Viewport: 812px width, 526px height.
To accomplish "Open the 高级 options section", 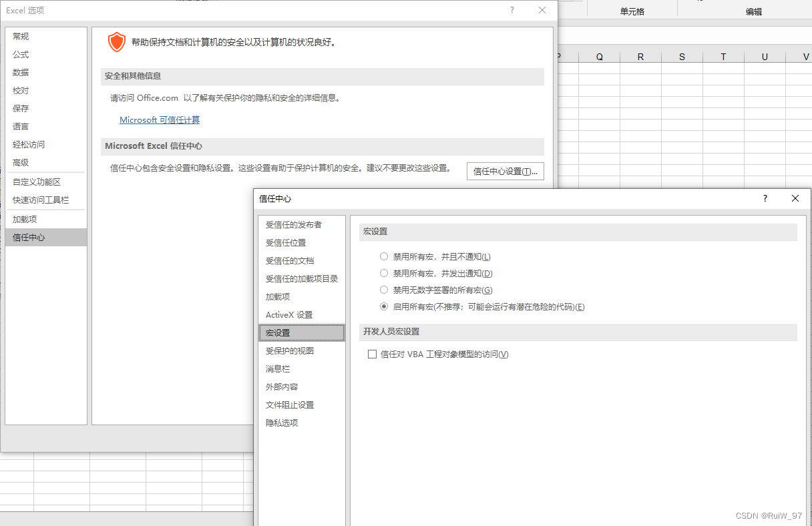I will coord(21,162).
